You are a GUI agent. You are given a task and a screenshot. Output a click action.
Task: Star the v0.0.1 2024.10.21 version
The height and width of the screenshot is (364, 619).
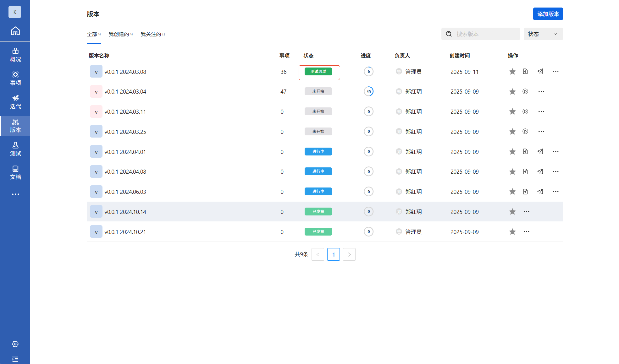(x=512, y=232)
